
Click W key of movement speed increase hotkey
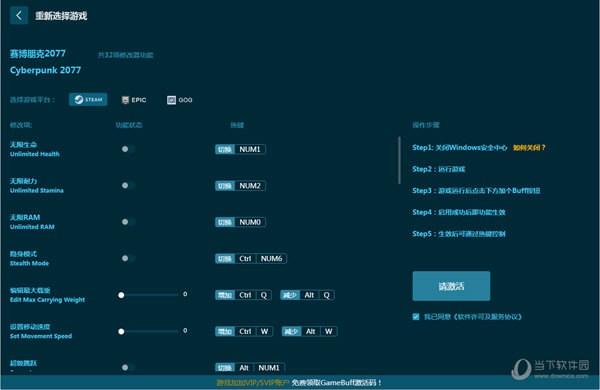click(264, 331)
